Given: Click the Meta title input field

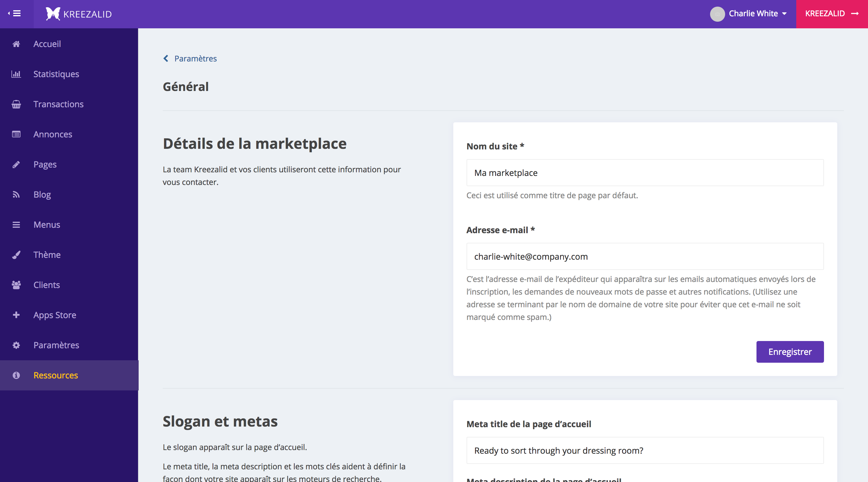Looking at the screenshot, I should pos(645,450).
